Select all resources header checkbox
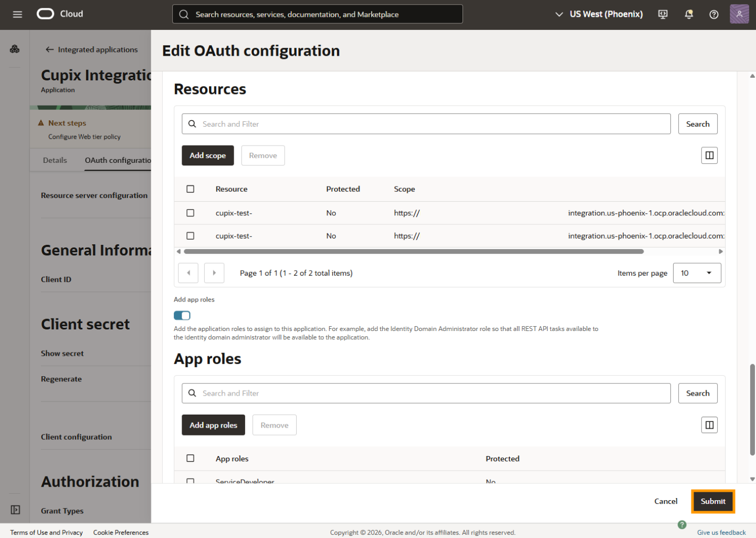Screen dimensions: 756x538 click(191, 189)
